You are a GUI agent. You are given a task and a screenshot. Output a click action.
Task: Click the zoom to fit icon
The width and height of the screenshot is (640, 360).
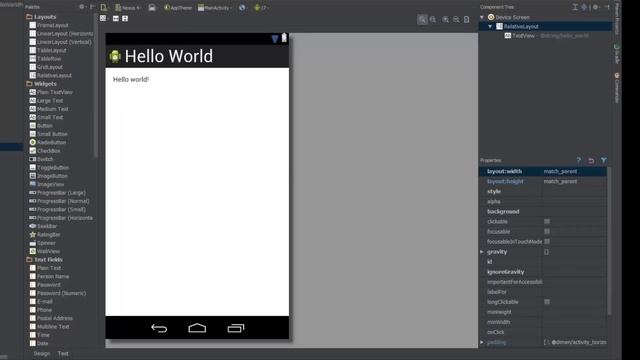[x=422, y=20]
